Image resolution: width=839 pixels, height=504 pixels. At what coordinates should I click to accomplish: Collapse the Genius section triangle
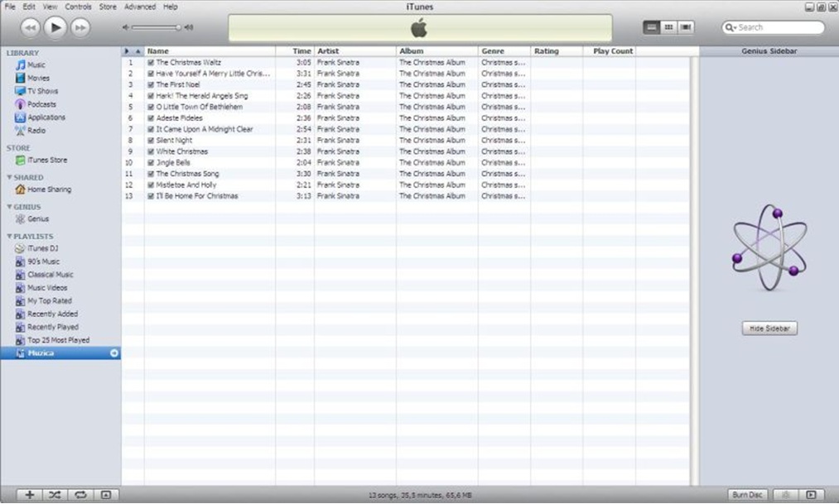click(x=9, y=207)
